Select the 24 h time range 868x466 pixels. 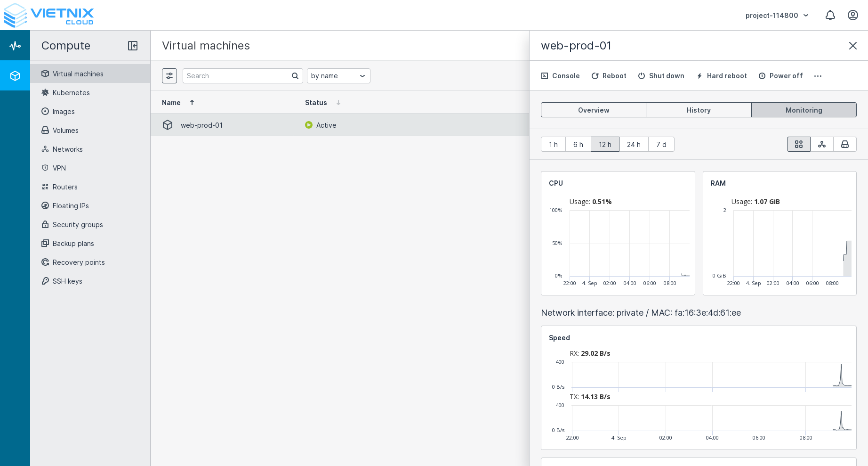(634, 144)
